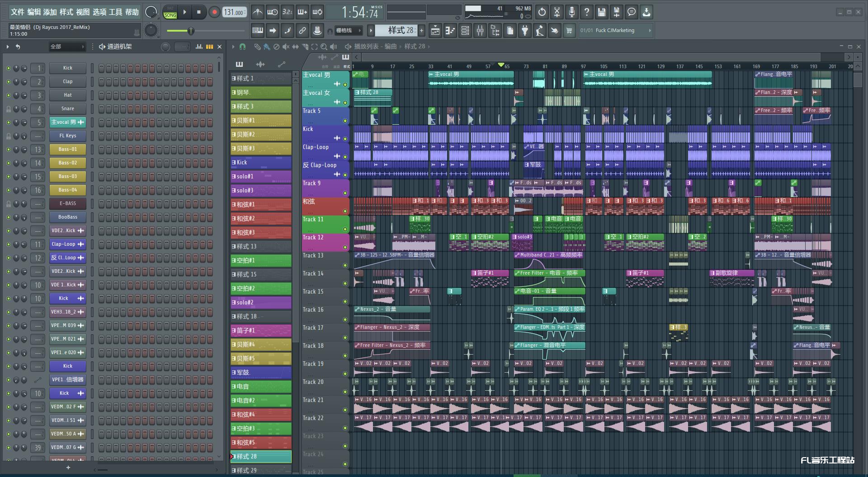
Task: Toggle wait-for-input-to-start-playing icon
Action: [x=272, y=12]
